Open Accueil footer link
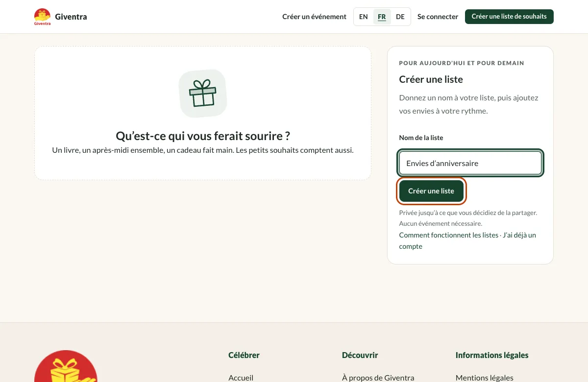 click(241, 378)
